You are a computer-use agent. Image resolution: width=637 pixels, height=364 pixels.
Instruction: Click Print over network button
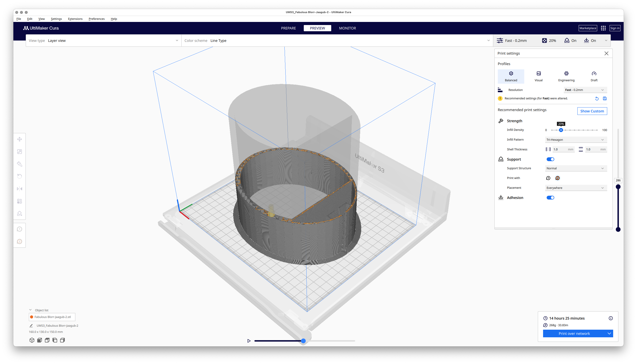coord(574,333)
